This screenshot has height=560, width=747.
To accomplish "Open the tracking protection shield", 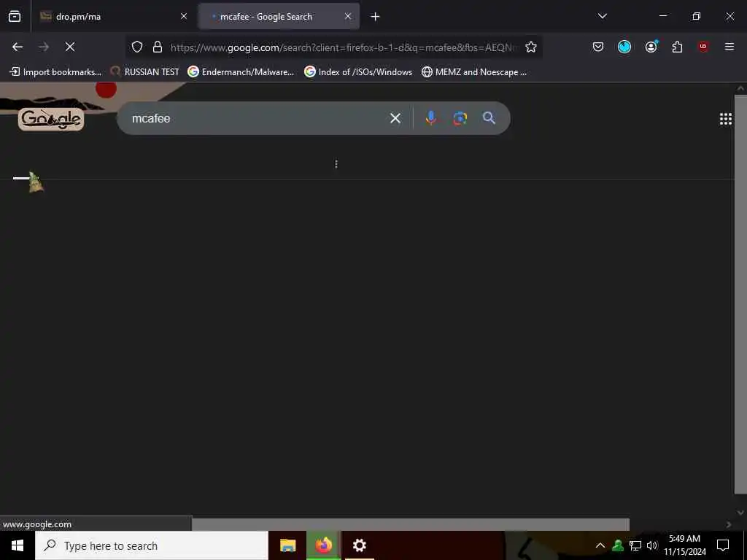I will [137, 47].
